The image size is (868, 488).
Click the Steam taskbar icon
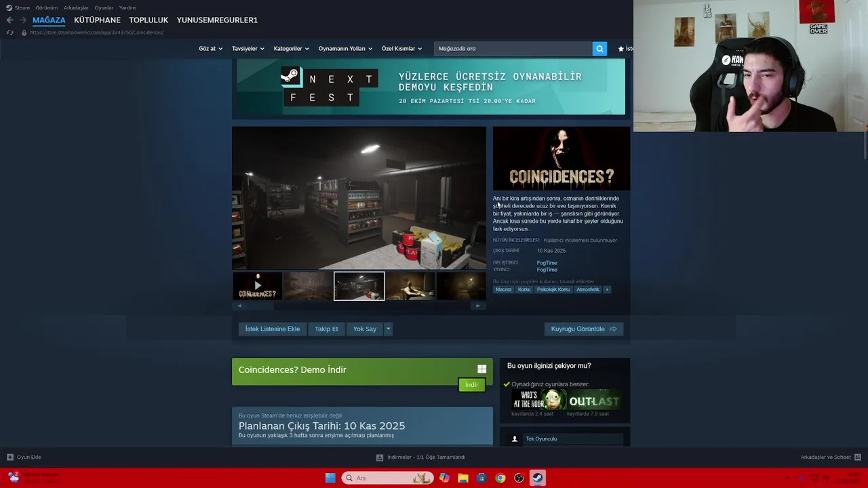tap(537, 478)
